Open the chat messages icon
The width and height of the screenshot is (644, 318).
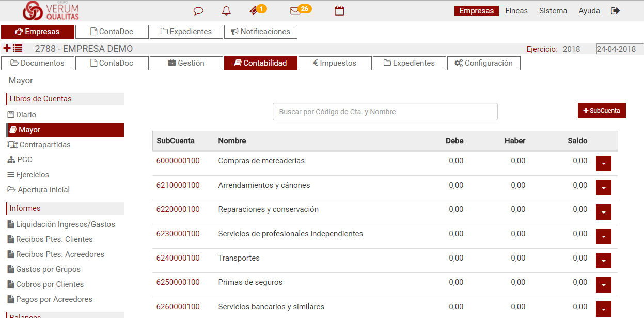[x=198, y=11]
